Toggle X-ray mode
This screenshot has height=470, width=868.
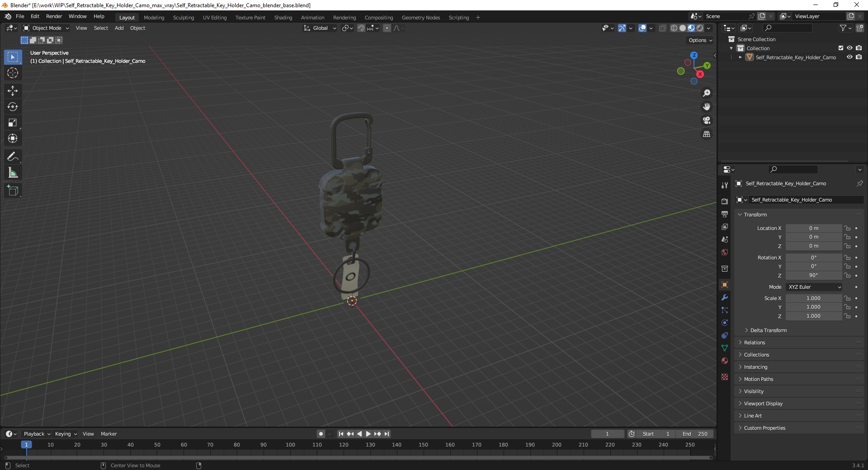click(x=662, y=28)
